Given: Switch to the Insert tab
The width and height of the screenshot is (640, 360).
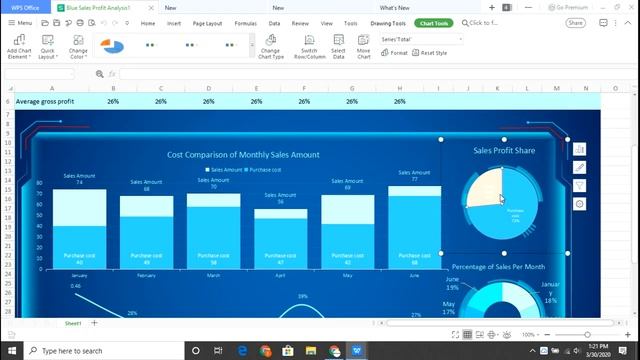Looking at the screenshot, I should [x=174, y=23].
